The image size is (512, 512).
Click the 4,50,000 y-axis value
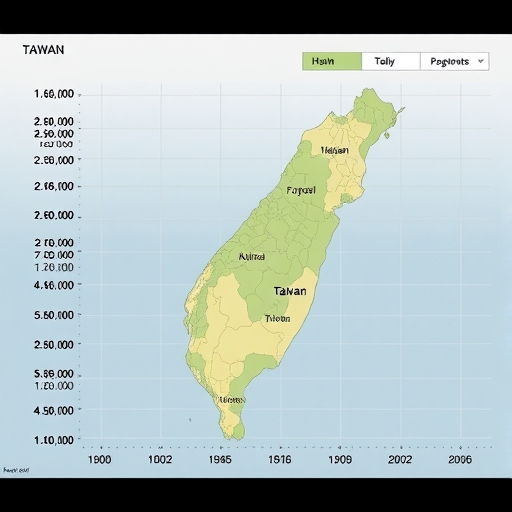coord(54,411)
